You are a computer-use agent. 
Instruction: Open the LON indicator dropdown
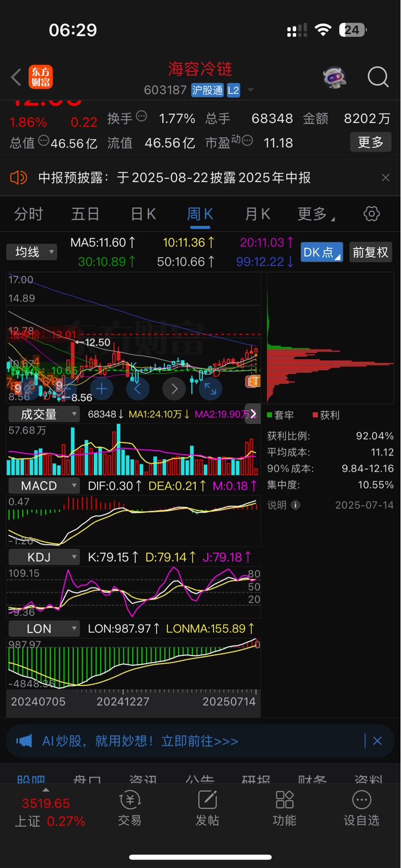[44, 629]
